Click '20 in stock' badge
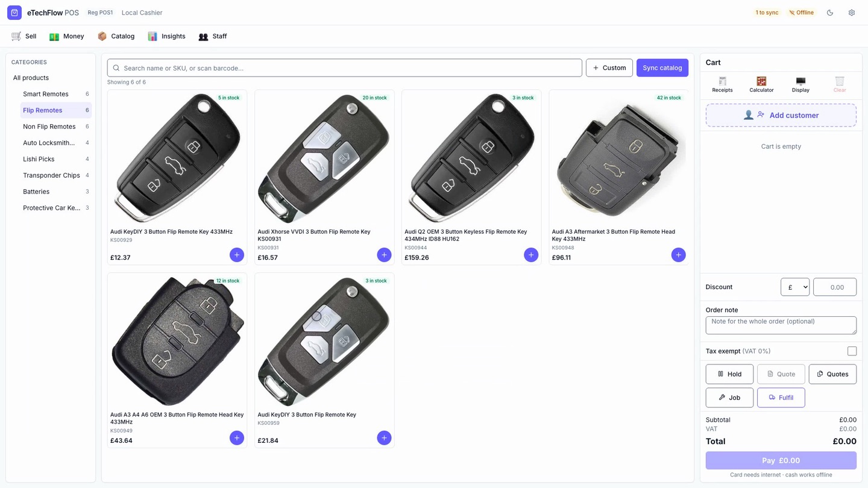Screen dimensions: 868x488 (x=374, y=98)
